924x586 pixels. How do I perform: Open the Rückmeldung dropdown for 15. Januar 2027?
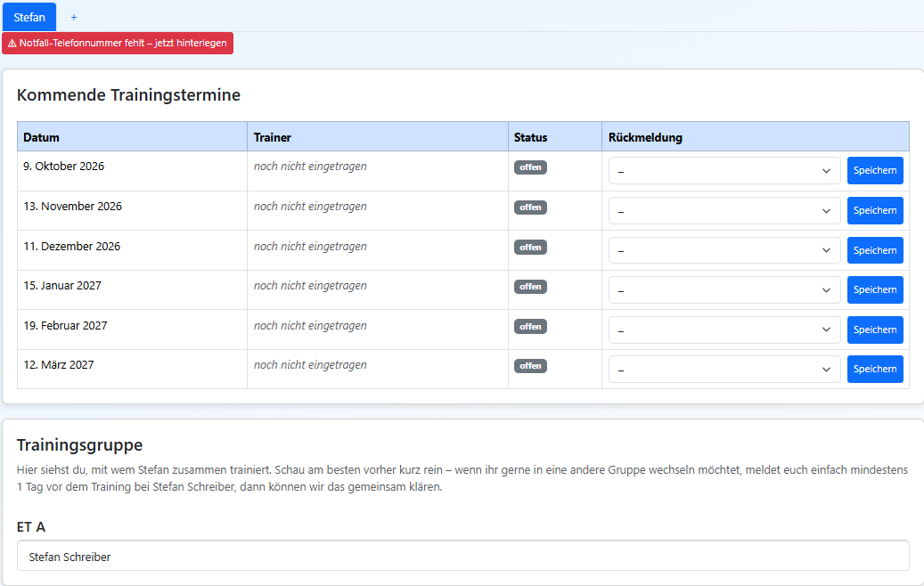724,289
